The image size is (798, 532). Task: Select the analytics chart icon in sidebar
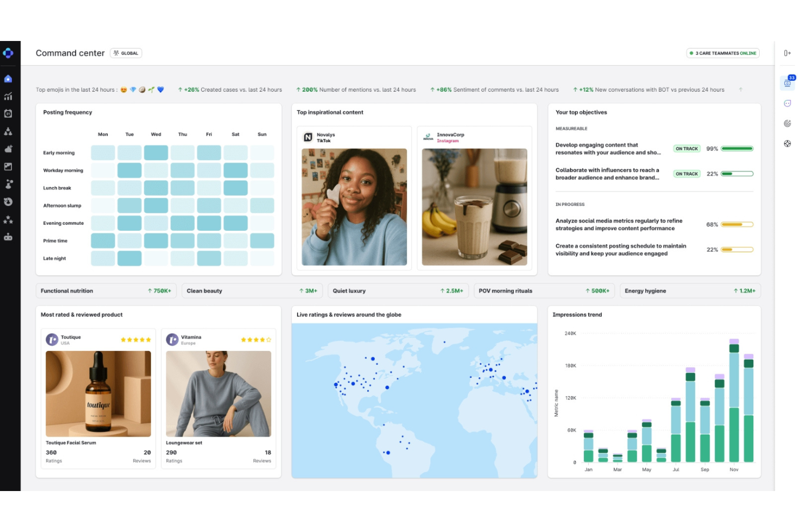click(8, 96)
